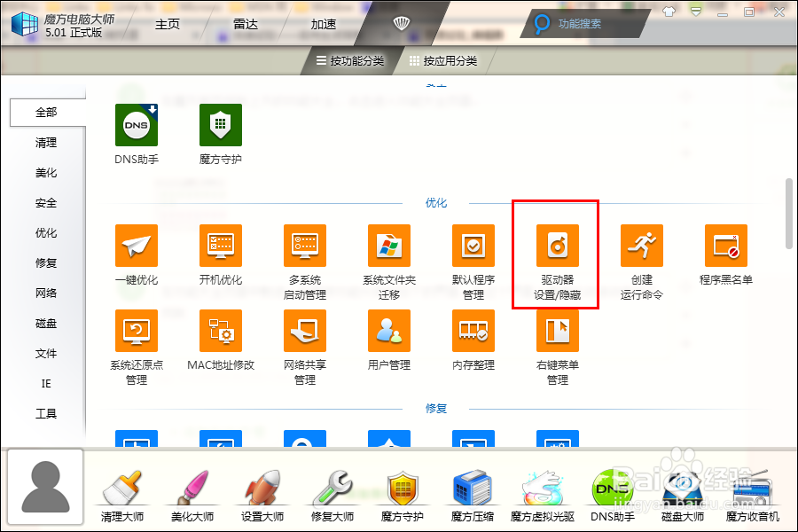Open 驱动器设置/隐藏 tool
798x532 pixels.
(558, 246)
